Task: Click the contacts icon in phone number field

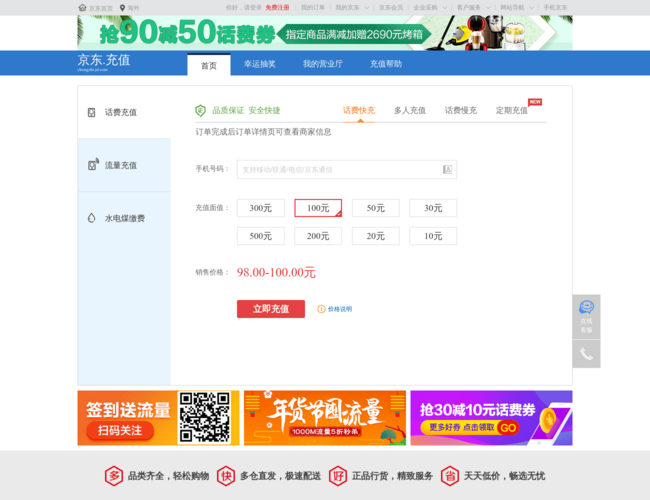Action: coord(447,170)
